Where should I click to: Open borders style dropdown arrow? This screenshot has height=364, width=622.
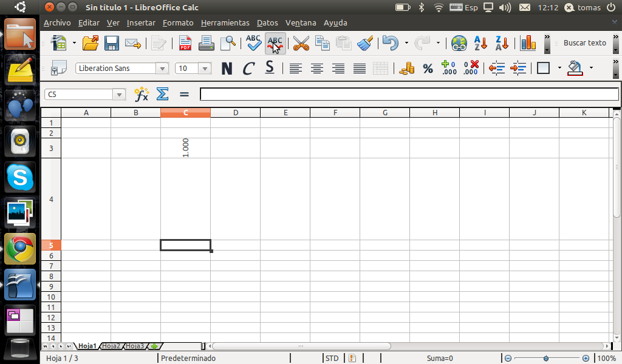[x=559, y=68]
